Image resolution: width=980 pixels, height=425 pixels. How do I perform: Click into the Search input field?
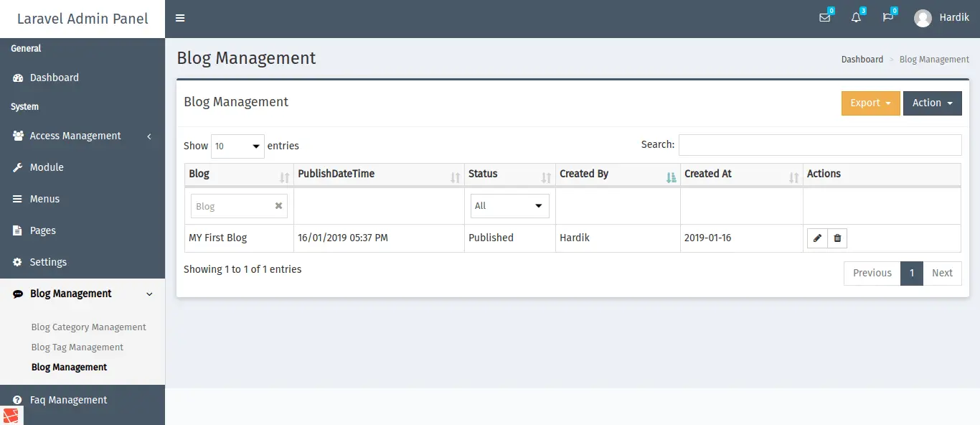pyautogui.click(x=819, y=145)
